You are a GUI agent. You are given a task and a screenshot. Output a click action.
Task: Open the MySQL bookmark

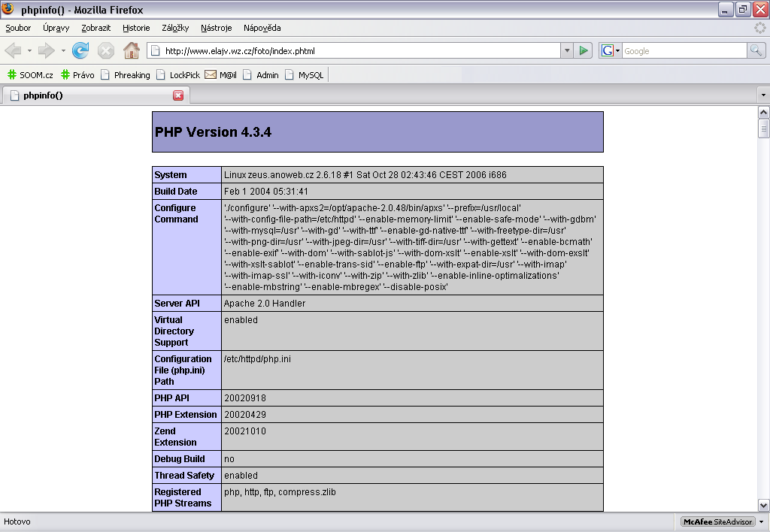click(304, 75)
